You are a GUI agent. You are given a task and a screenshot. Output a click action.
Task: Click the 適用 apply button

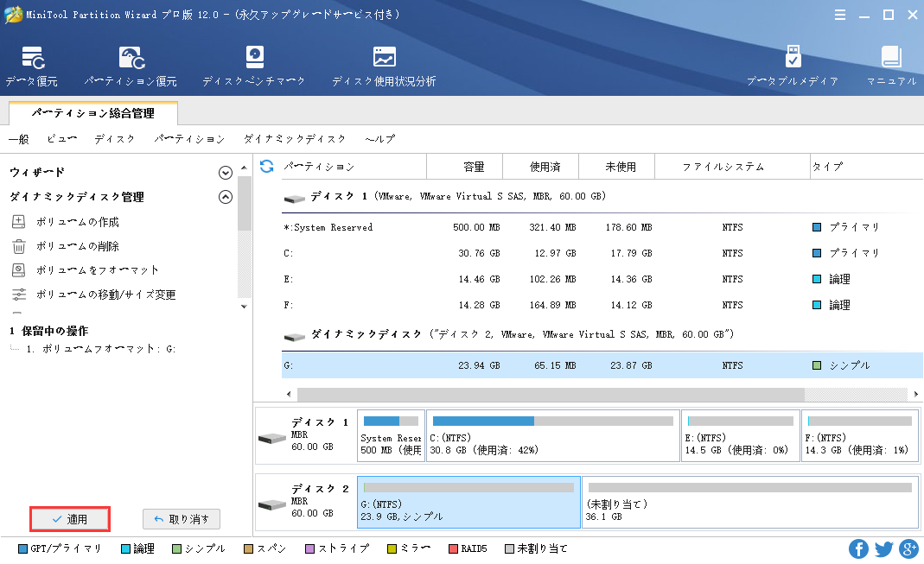(70, 519)
